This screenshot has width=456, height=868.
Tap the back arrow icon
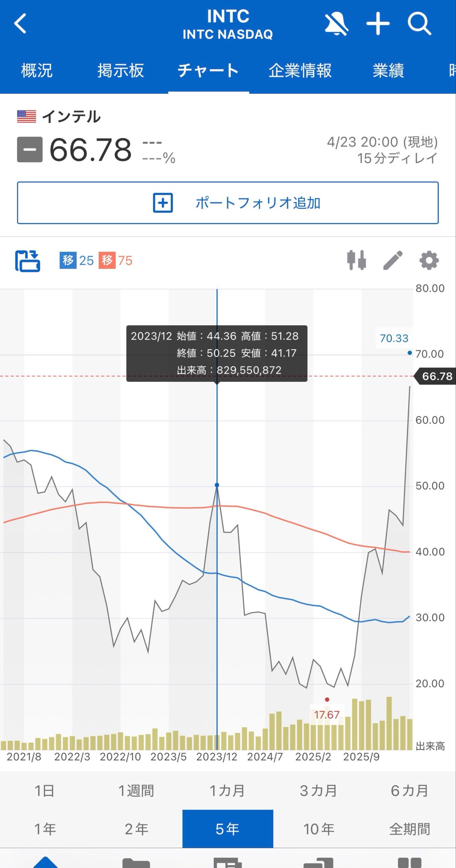click(x=20, y=24)
